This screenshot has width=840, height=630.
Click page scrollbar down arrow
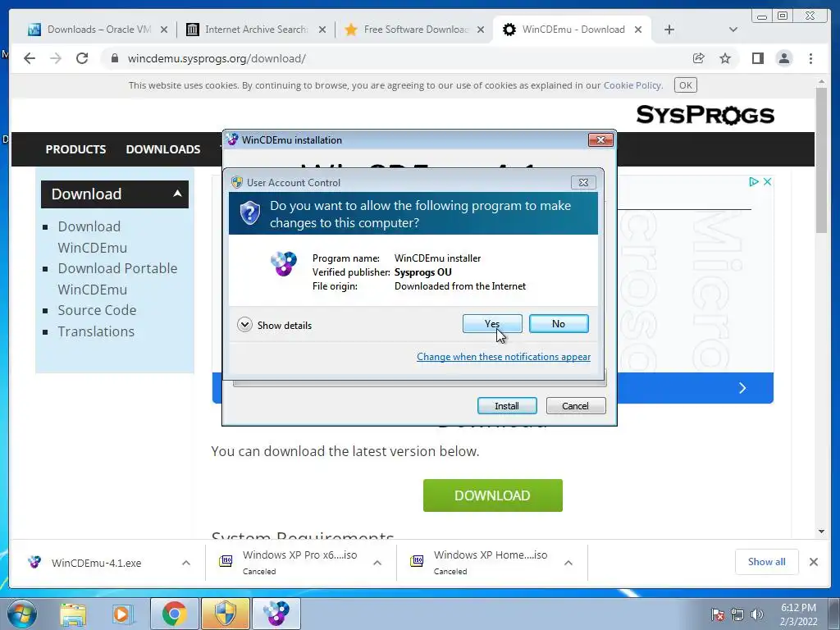(x=821, y=532)
